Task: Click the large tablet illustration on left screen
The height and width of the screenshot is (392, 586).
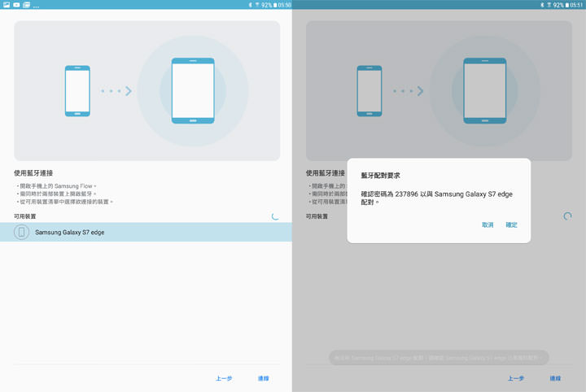Action: tap(193, 90)
